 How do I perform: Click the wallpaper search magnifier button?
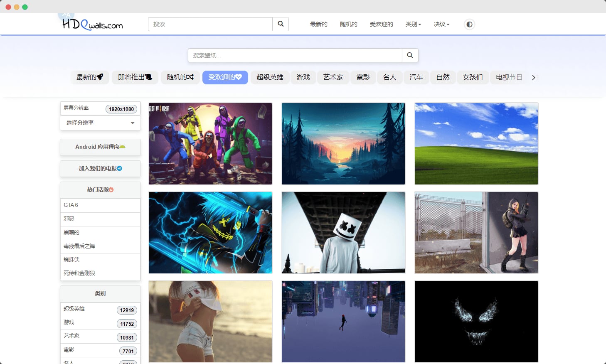point(410,55)
